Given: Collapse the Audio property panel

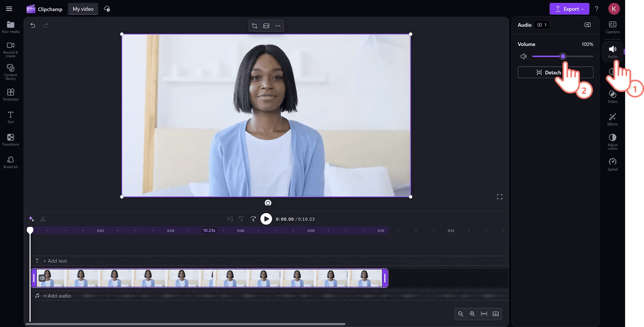Looking at the screenshot, I should 588,25.
